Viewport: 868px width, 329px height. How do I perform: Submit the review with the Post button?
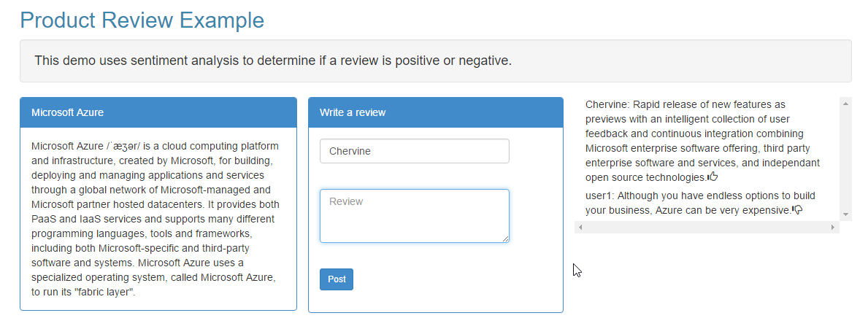pyautogui.click(x=337, y=279)
